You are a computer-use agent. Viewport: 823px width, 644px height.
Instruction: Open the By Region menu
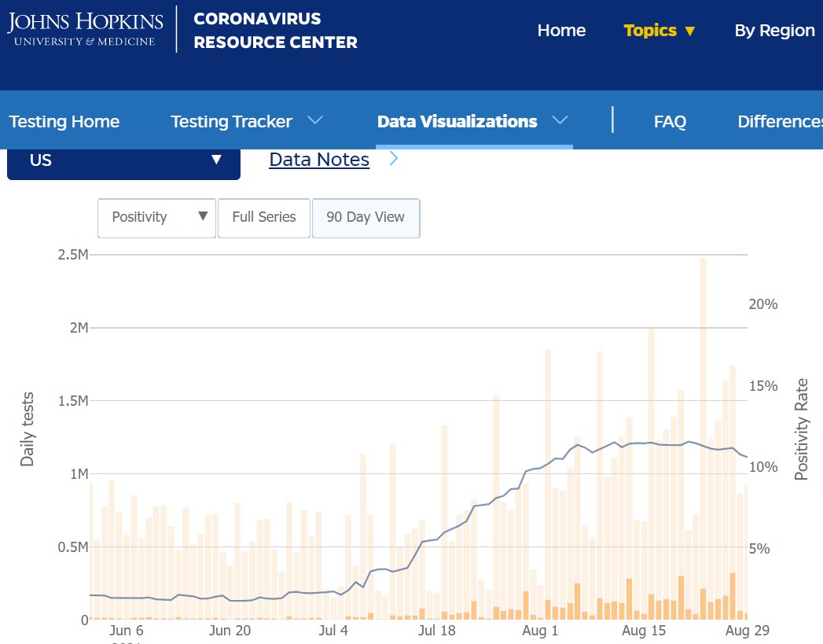coord(774,31)
